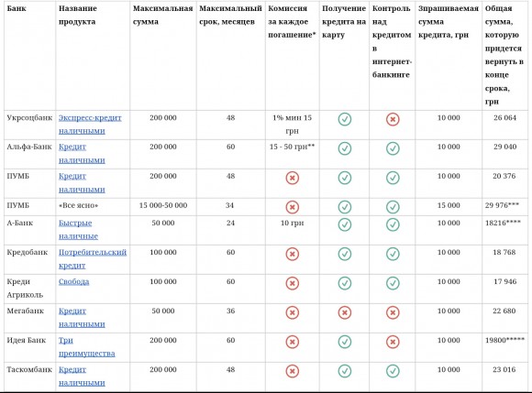This screenshot has width=532, height=393.
Task: Click green check for Укрсоцбанк card receipt
Action: coord(344,119)
